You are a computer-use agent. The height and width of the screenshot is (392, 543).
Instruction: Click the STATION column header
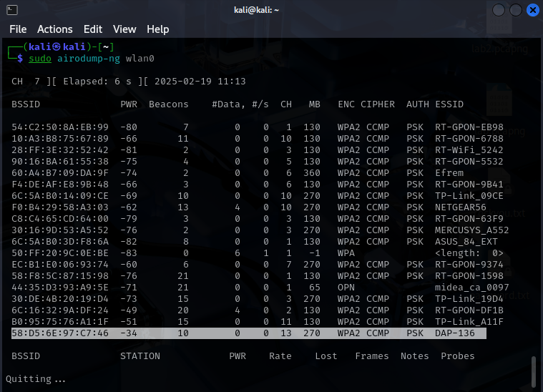(140, 356)
